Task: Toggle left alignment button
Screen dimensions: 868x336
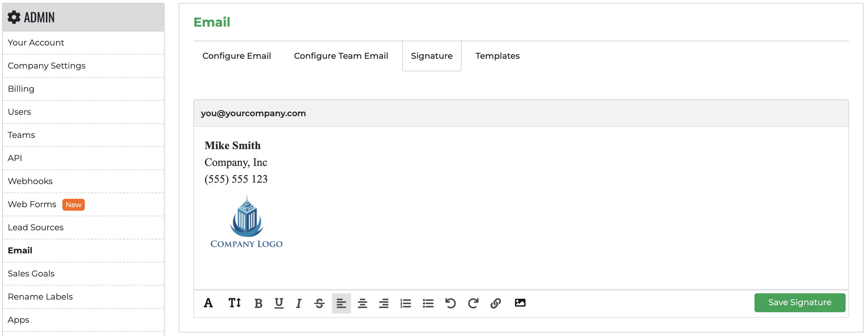Action: pyautogui.click(x=341, y=303)
